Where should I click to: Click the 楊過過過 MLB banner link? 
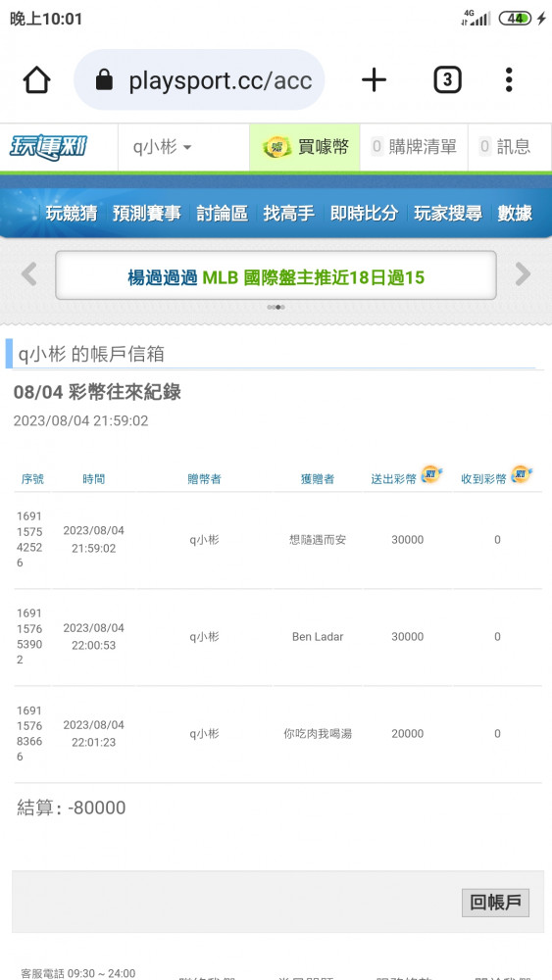276,277
